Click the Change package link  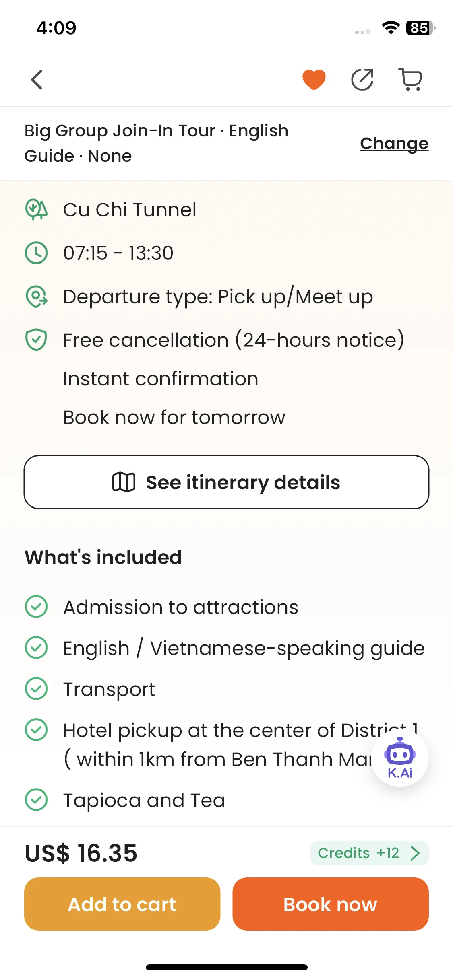coord(394,144)
